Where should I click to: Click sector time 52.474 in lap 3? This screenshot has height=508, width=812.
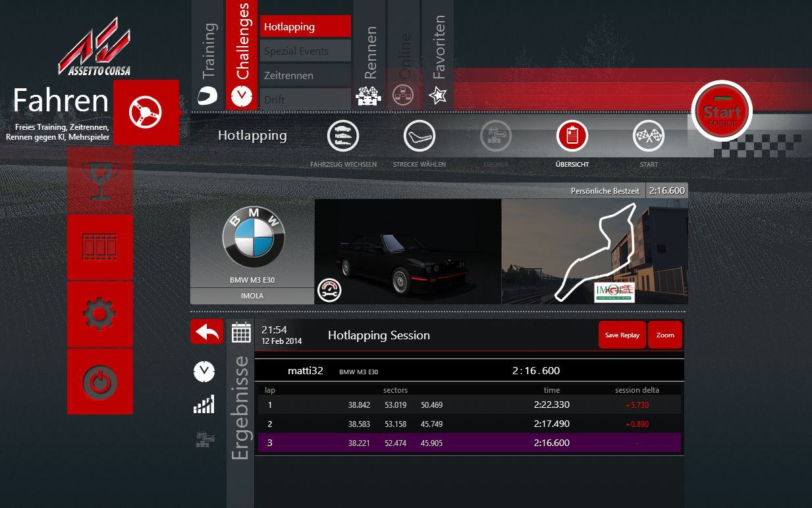pos(395,443)
